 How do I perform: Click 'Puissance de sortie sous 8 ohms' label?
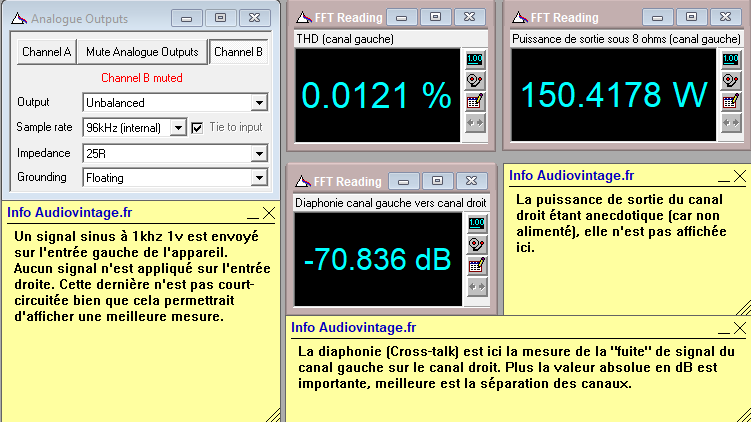tap(590, 39)
